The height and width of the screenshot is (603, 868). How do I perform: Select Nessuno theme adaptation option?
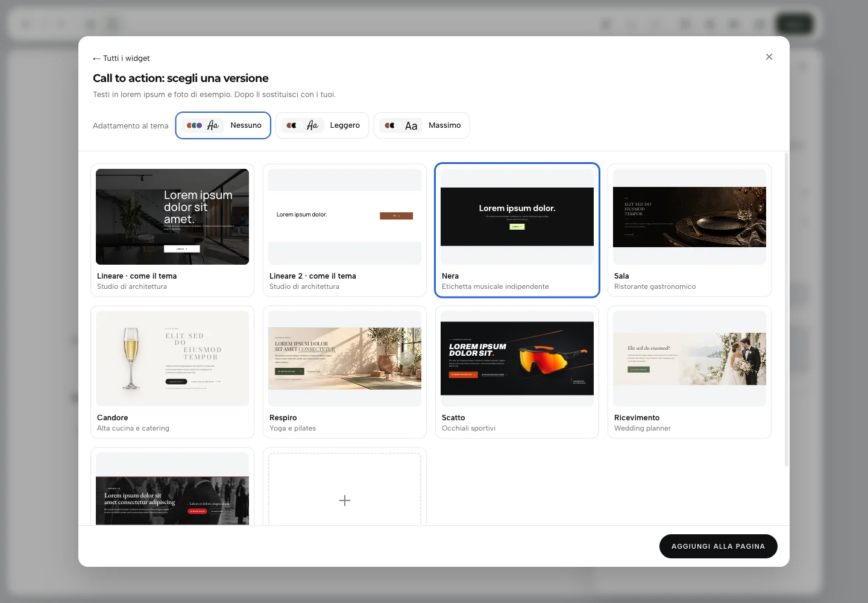click(x=223, y=125)
